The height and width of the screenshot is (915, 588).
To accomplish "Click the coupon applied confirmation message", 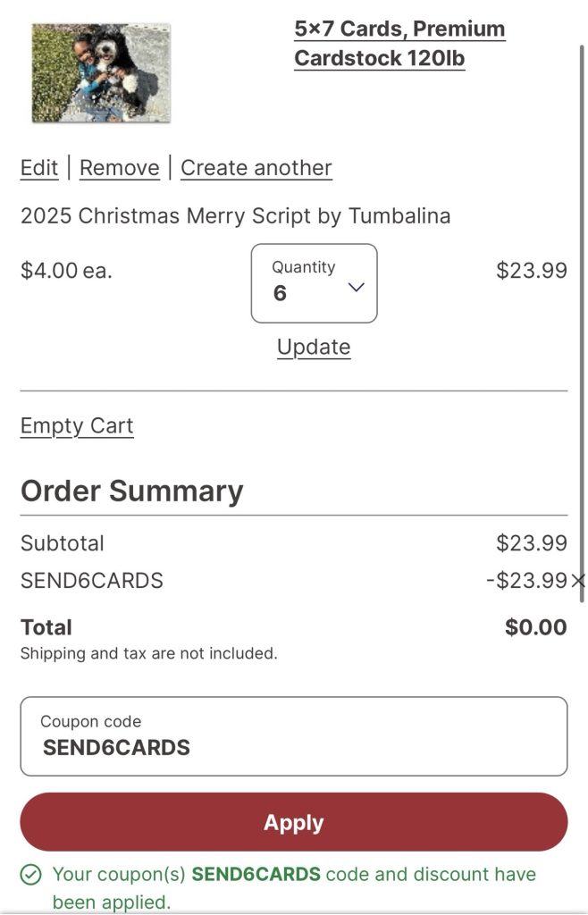I will click(293, 886).
